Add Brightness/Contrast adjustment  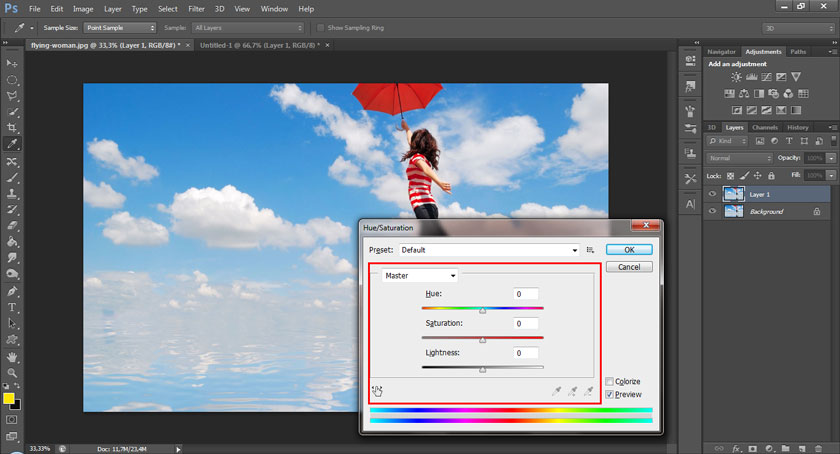tap(737, 77)
